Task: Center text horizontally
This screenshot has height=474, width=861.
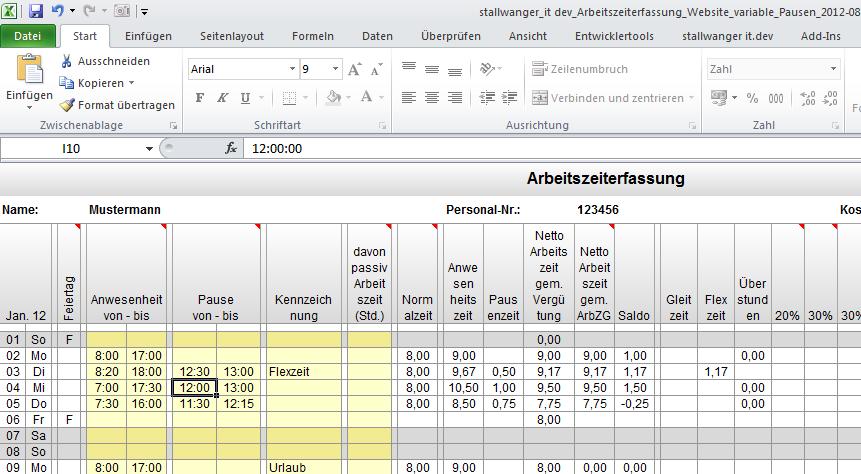Action: [x=432, y=98]
